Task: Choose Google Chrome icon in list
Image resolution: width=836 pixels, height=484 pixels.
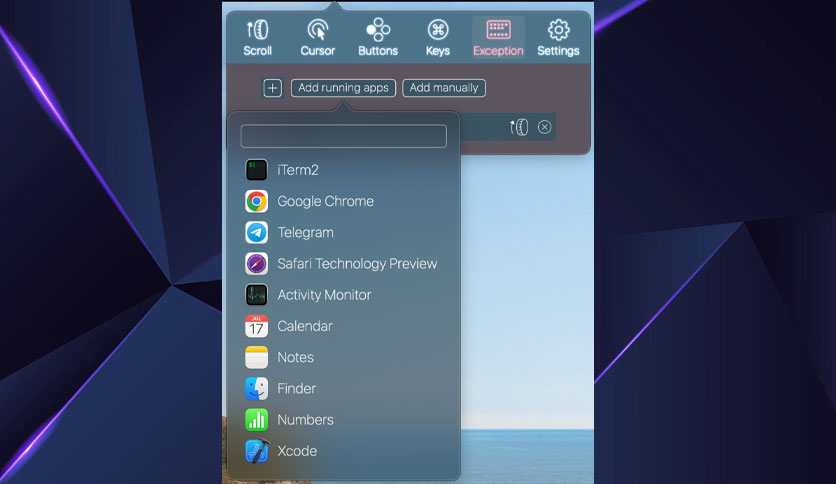Action: click(x=256, y=201)
